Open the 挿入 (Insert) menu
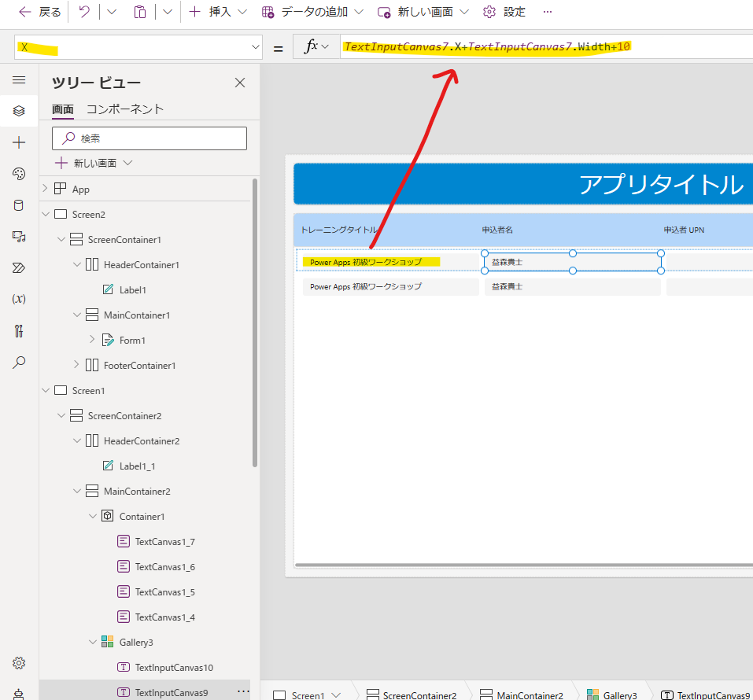 pyautogui.click(x=218, y=12)
